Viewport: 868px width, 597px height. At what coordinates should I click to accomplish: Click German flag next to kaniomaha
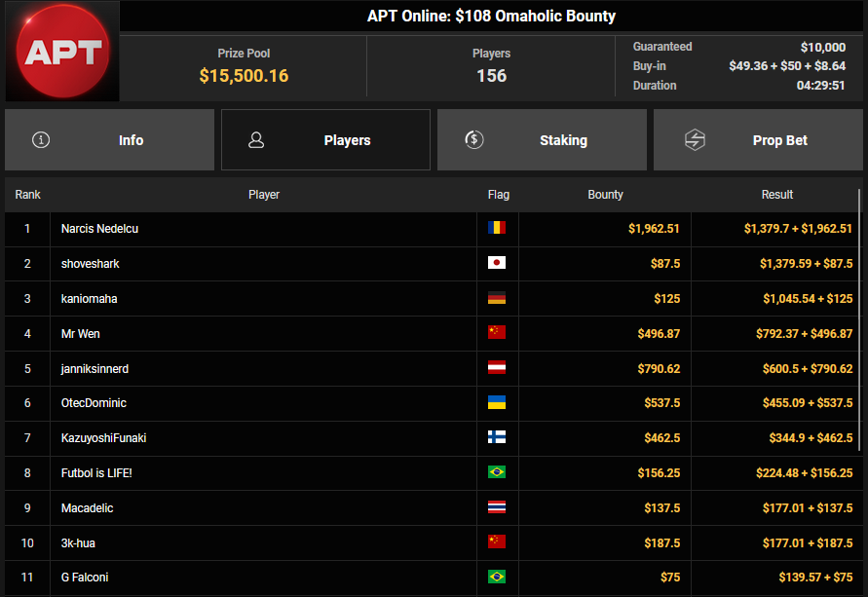497,299
